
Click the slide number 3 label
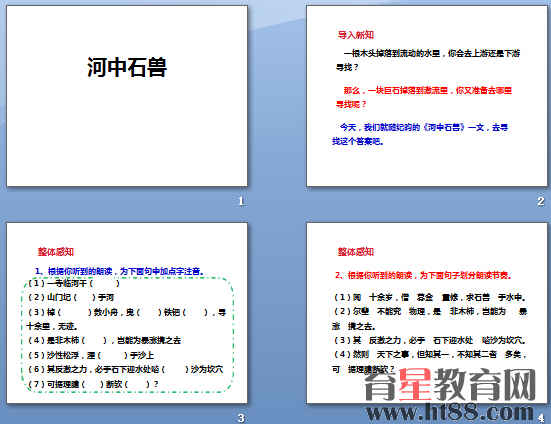pyautogui.click(x=241, y=418)
